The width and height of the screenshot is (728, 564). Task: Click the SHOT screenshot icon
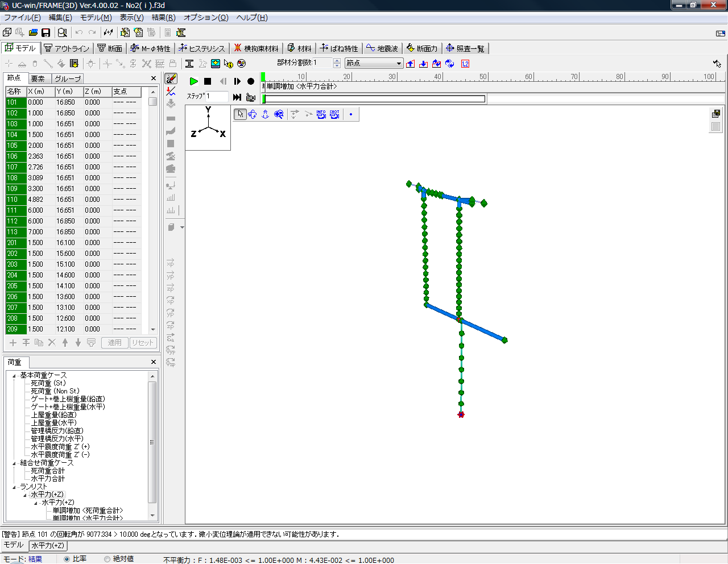click(334, 114)
